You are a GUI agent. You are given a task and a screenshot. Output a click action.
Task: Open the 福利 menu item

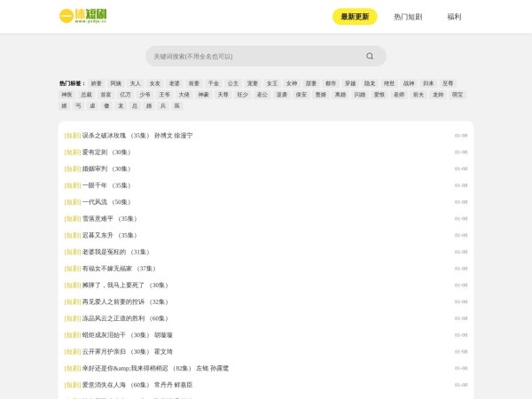click(454, 17)
